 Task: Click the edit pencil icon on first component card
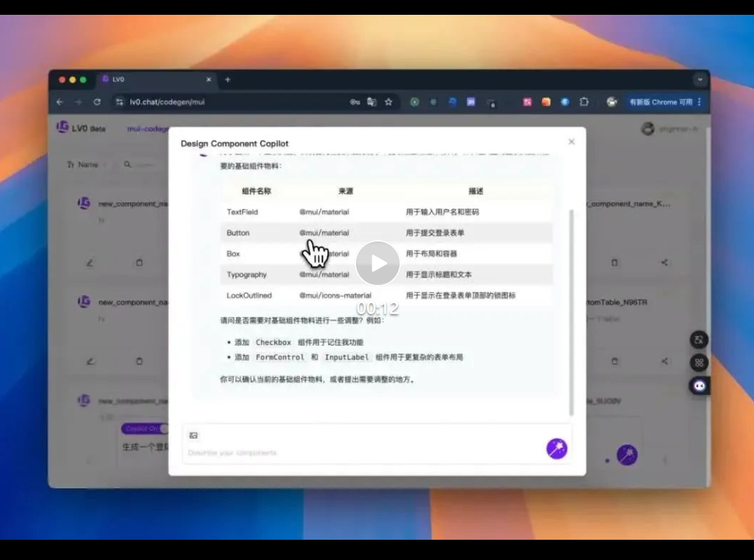pos(90,263)
